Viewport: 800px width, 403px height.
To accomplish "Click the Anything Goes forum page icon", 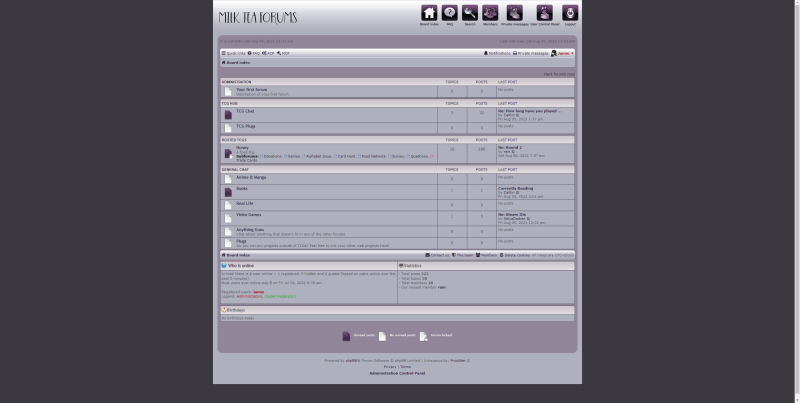I will pos(228,232).
